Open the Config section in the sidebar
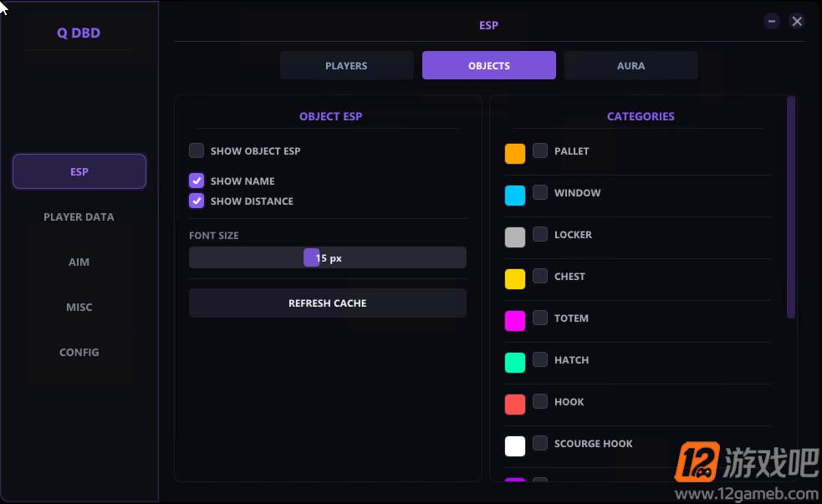 click(79, 352)
